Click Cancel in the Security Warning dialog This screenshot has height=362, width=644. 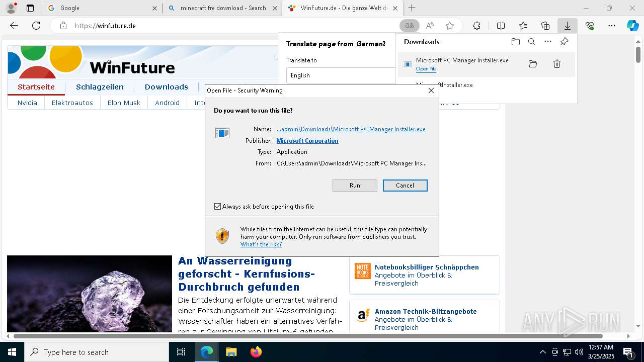click(405, 186)
